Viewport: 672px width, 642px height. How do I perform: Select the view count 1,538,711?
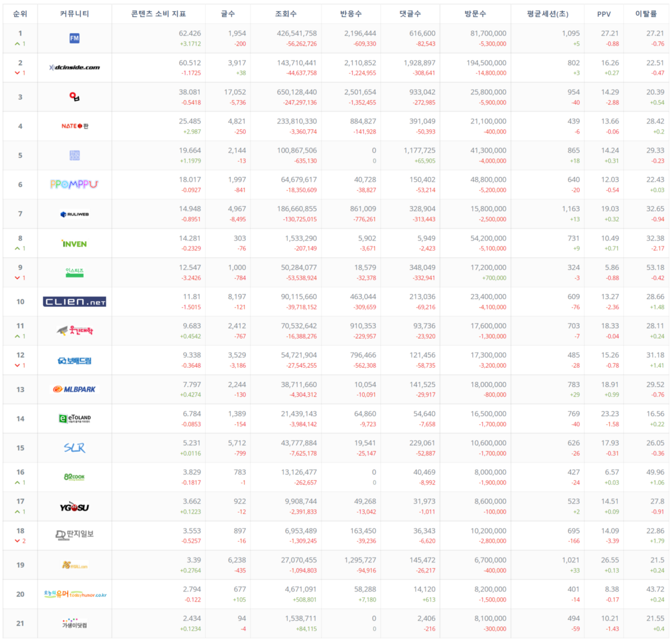[301, 618]
